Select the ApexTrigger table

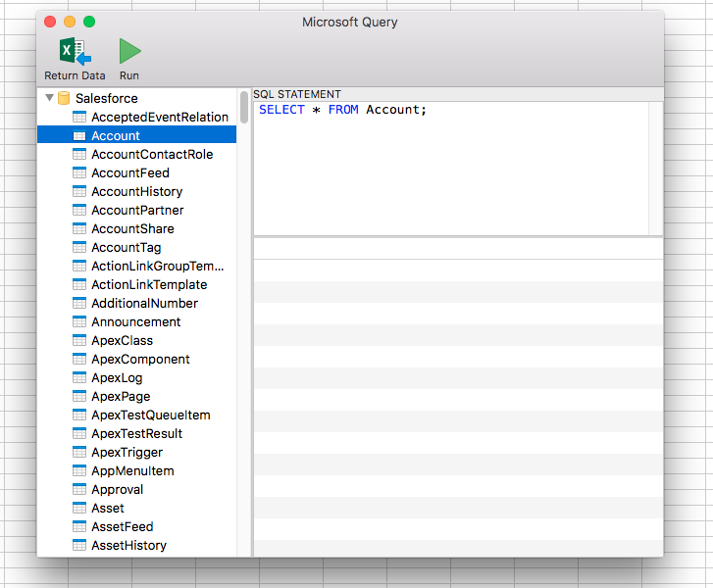pyautogui.click(x=127, y=453)
